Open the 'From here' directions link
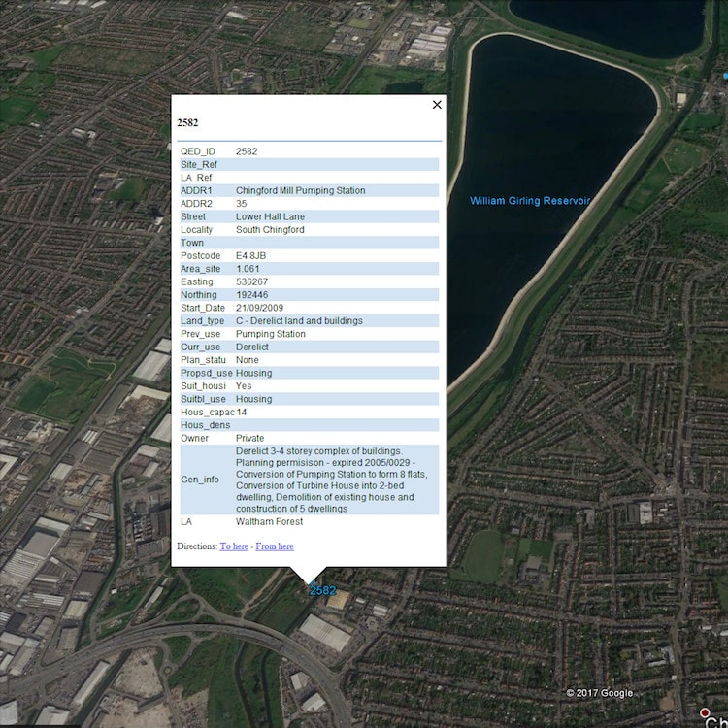 [275, 546]
